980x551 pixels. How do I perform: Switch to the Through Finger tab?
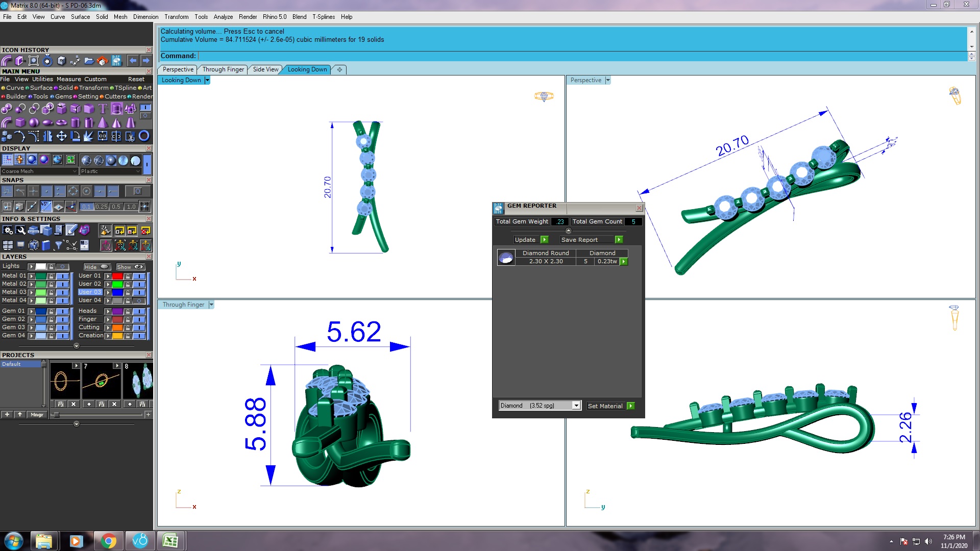coord(223,69)
